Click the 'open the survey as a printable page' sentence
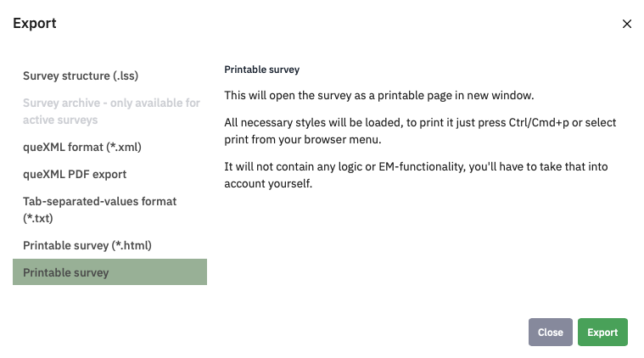Screen dimensions: 644x358 tap(378, 95)
